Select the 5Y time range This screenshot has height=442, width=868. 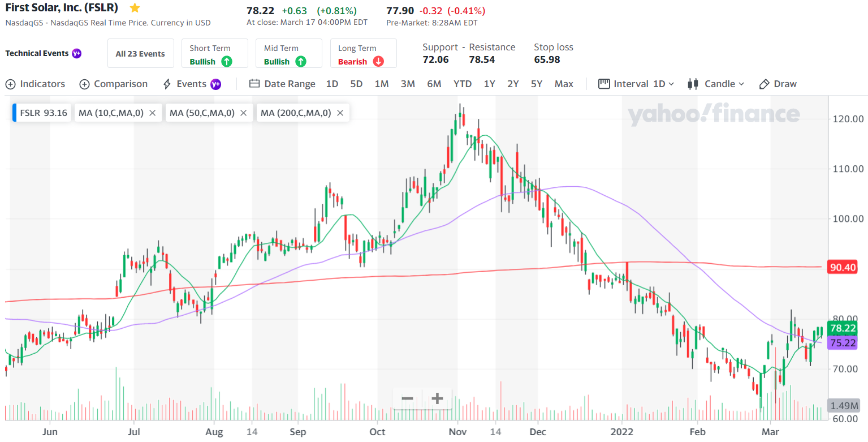[x=537, y=84]
